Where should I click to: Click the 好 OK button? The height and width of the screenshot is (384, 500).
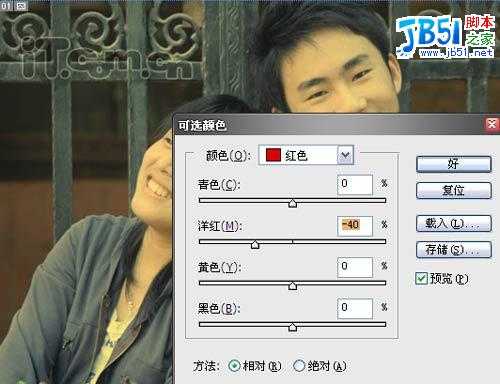[454, 164]
